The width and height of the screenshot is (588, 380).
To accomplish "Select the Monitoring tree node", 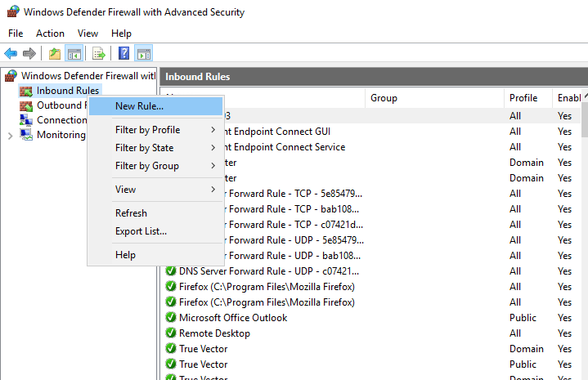I will (61, 135).
